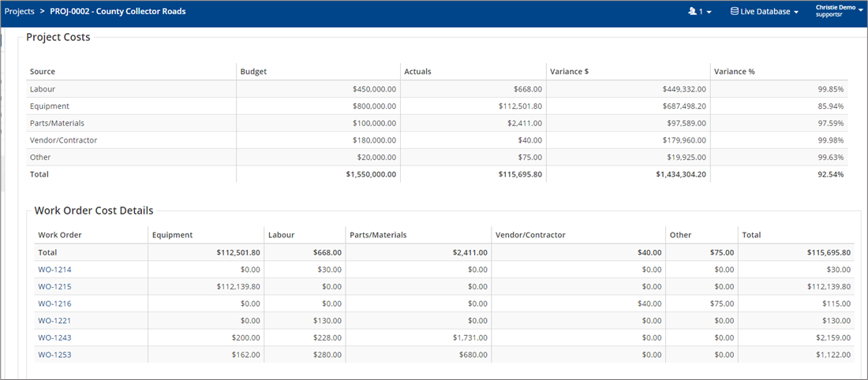868x380 pixels.
Task: Click the Budget column header
Action: tap(253, 72)
